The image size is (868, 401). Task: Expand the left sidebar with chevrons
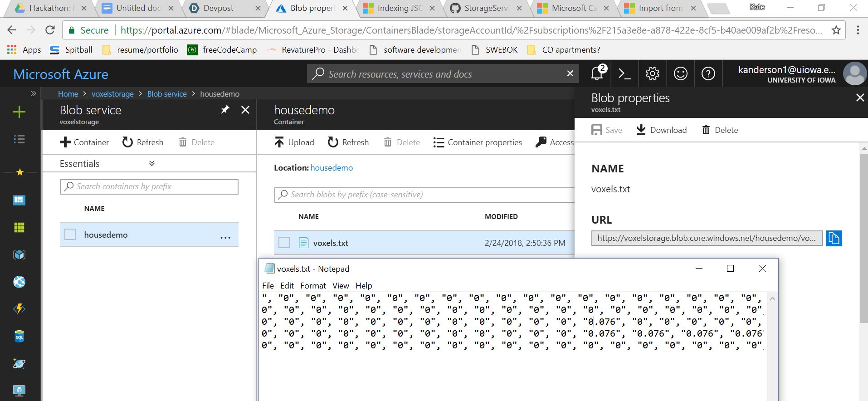click(x=33, y=94)
